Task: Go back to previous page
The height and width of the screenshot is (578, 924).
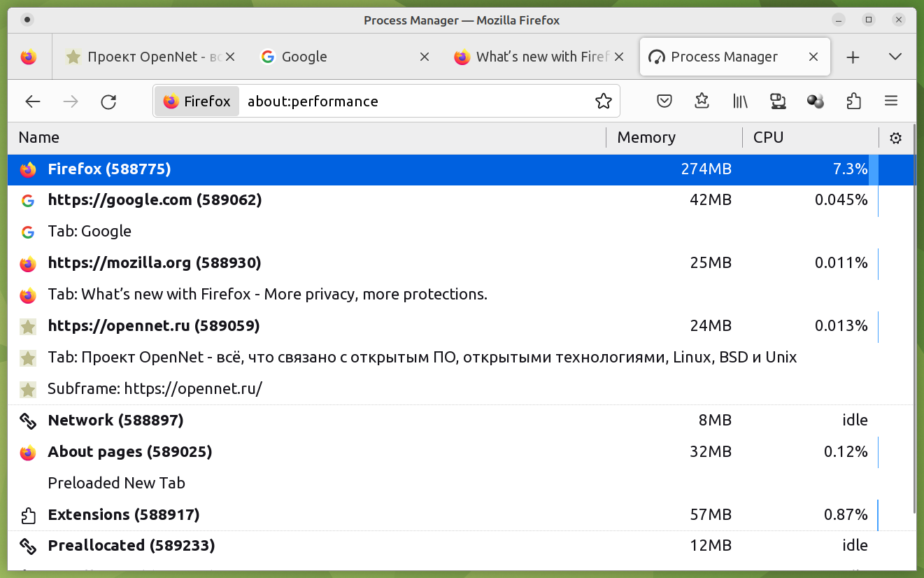Action: click(x=33, y=101)
